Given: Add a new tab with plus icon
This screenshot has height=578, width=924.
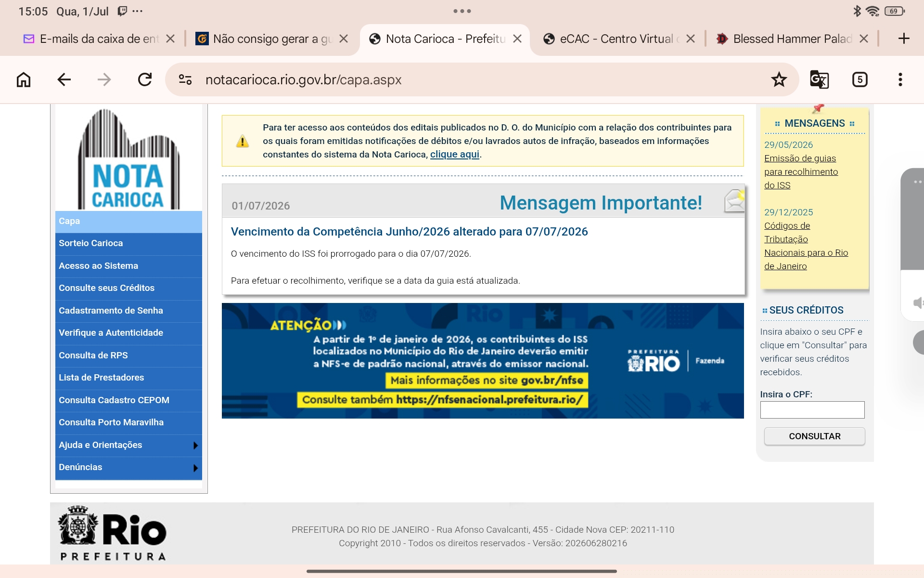Looking at the screenshot, I should coord(904,39).
